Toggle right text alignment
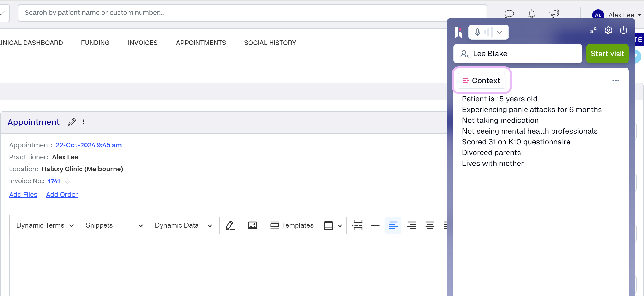The height and width of the screenshot is (296, 644). pyautogui.click(x=411, y=225)
